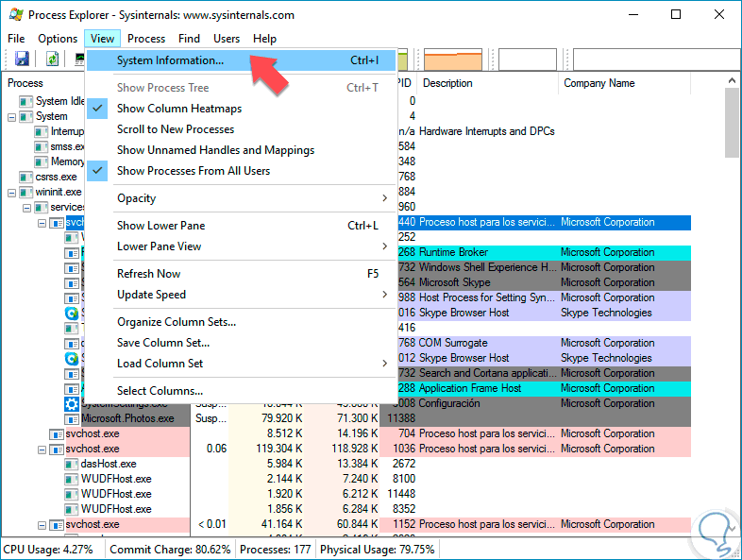742x560 pixels.
Task: Click the gear icon of SystemSettings process
Action: pos(72,404)
